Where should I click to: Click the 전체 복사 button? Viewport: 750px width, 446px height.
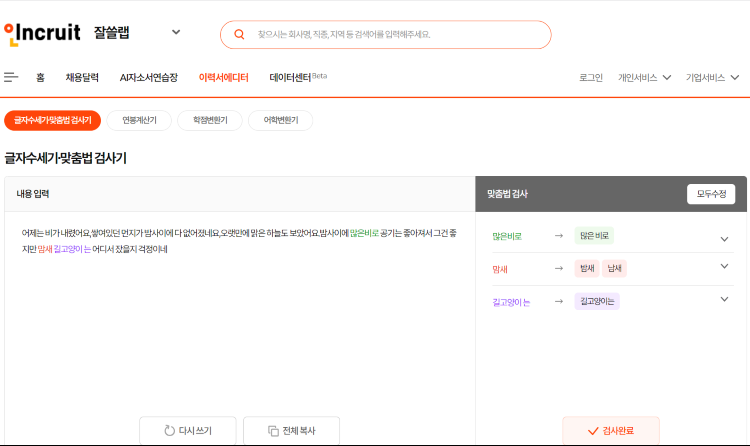tap(292, 431)
